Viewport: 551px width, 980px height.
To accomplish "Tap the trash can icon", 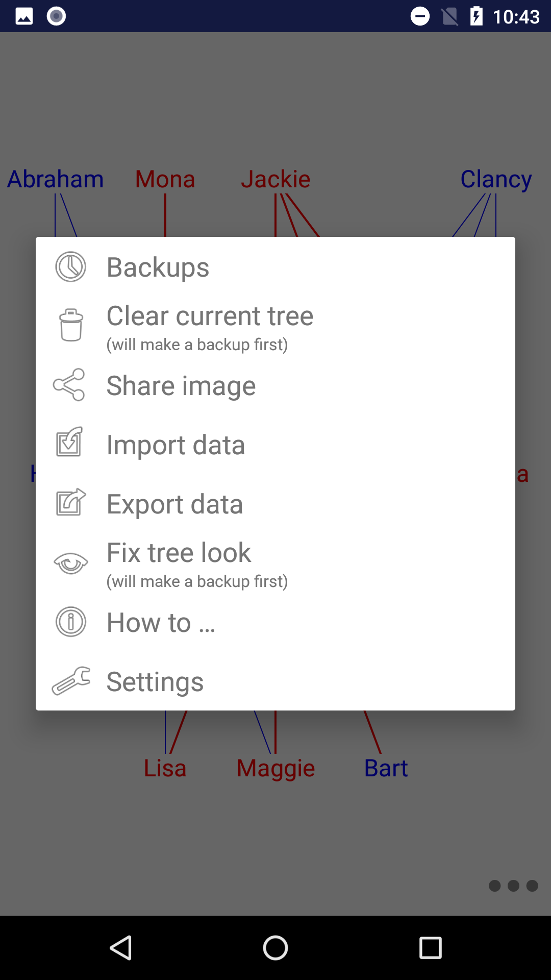I will [71, 325].
